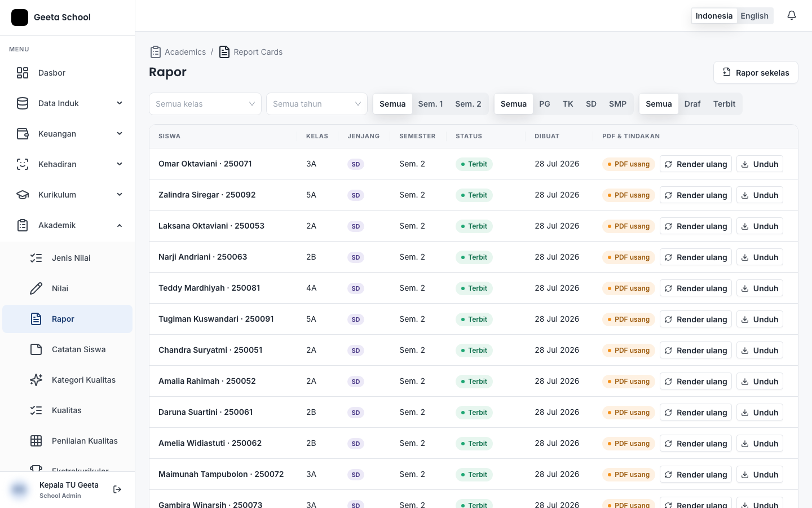Click the Rapor document icon in sidebar
Image resolution: width=812 pixels, height=508 pixels.
(x=36, y=319)
